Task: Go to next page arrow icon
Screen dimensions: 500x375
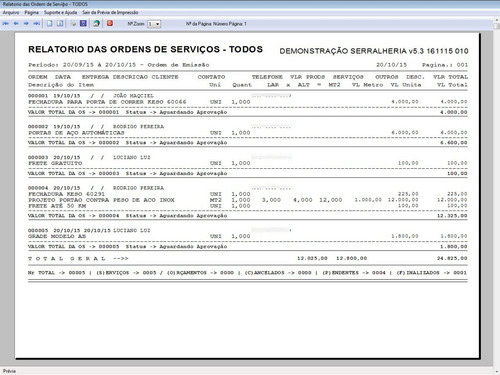Action: (26, 24)
